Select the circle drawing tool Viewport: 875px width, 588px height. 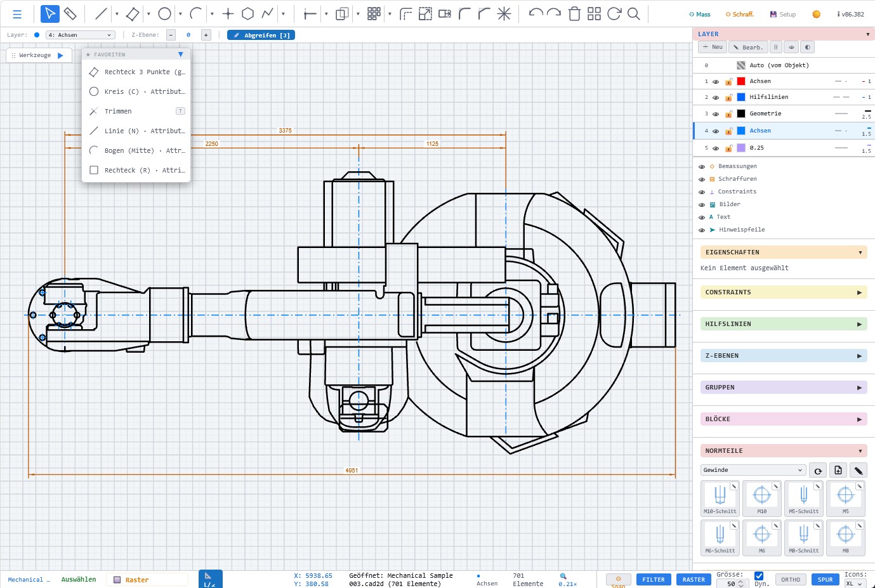click(x=164, y=13)
